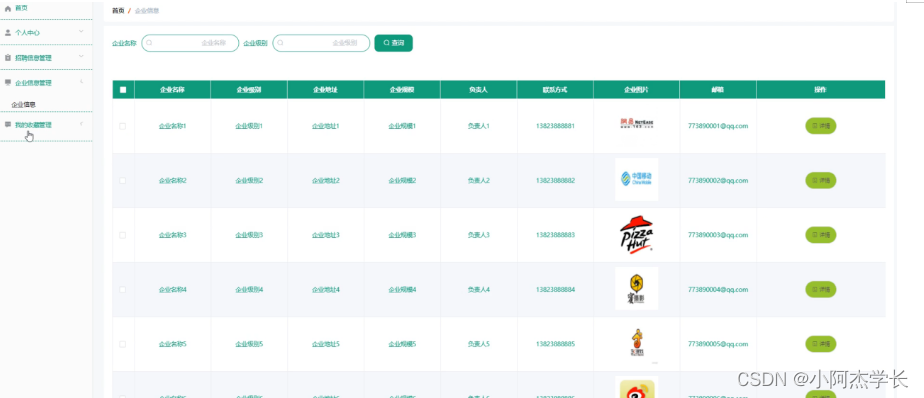
Task: Click the 企业规模5 cell
Action: (402, 344)
